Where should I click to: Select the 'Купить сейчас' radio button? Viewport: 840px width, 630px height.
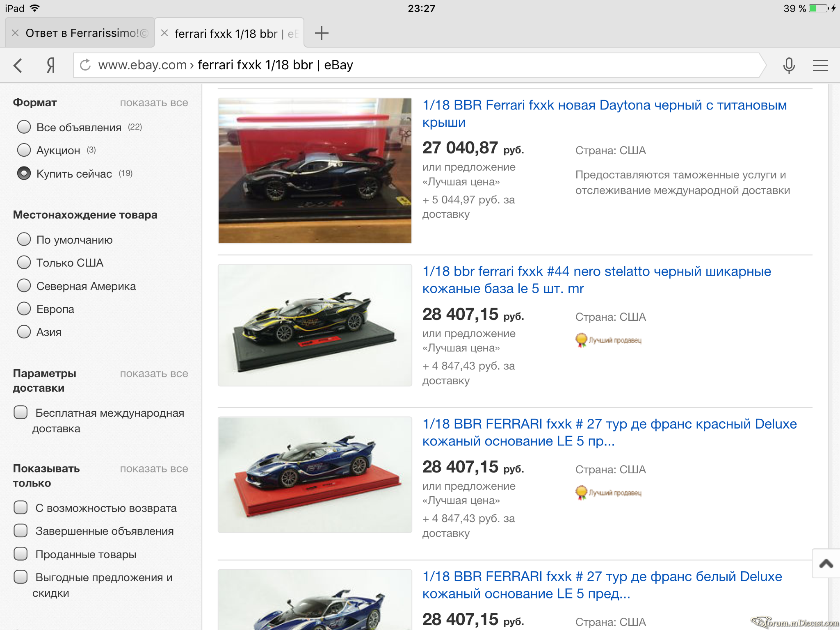(x=24, y=173)
